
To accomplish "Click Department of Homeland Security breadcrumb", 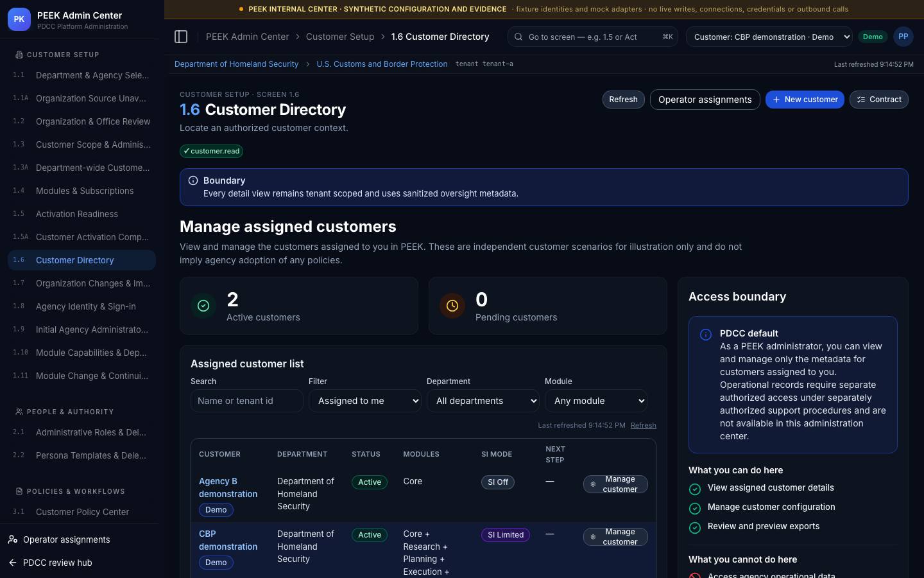I will [236, 64].
